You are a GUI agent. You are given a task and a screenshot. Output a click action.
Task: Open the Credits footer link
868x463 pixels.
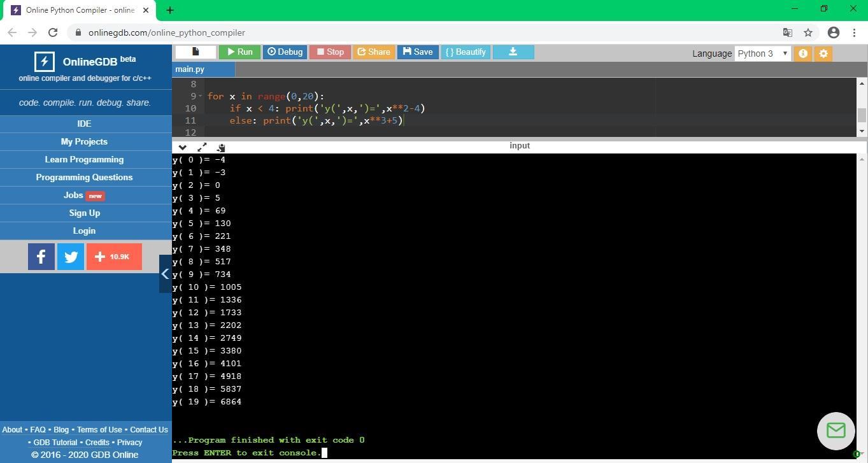[97, 443]
